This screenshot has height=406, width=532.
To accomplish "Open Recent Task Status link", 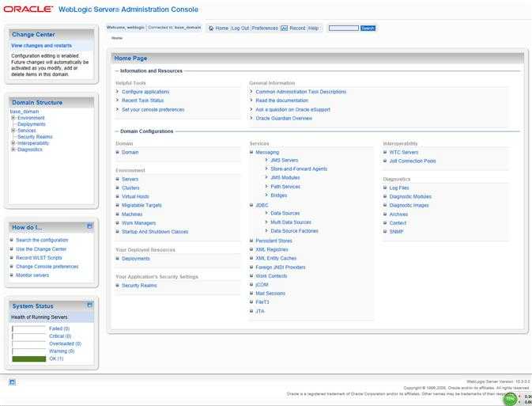I will [143, 101].
